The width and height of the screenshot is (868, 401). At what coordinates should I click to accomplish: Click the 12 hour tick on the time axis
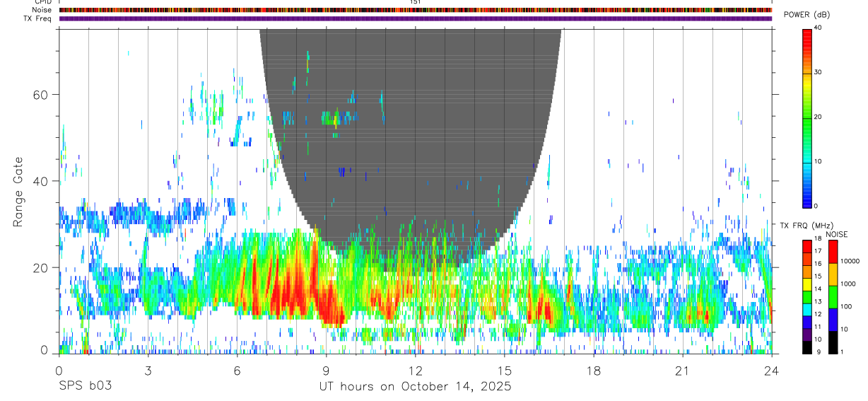pyautogui.click(x=416, y=370)
